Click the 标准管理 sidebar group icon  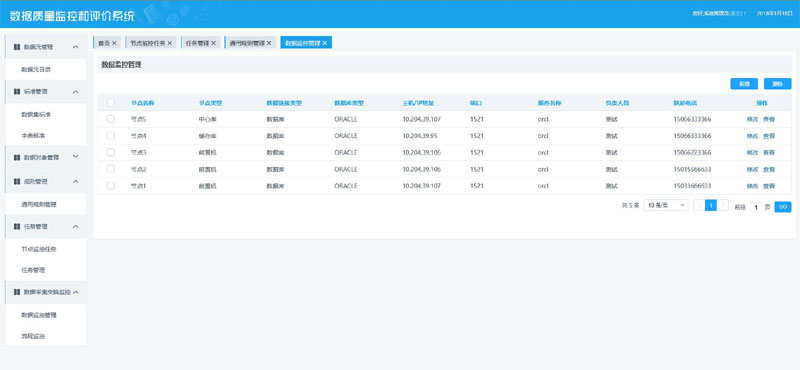17,92
